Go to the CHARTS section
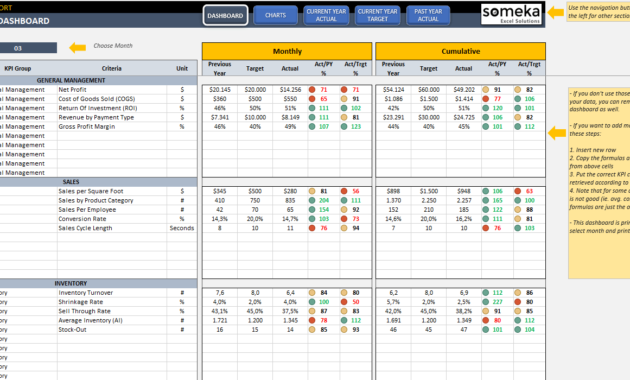 [276, 15]
